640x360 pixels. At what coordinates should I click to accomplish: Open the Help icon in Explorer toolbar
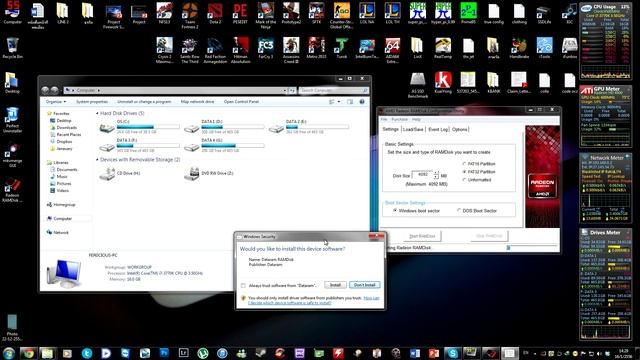[x=362, y=102]
